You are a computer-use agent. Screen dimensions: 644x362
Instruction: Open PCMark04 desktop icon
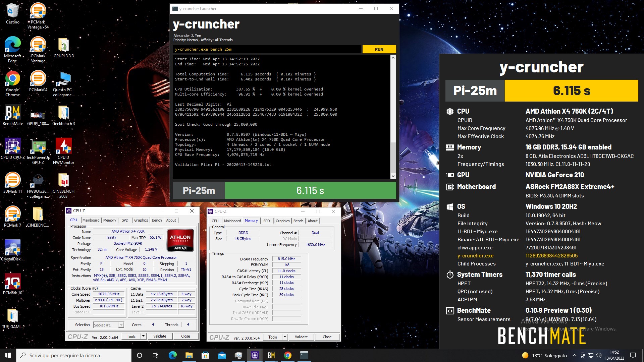click(38, 81)
